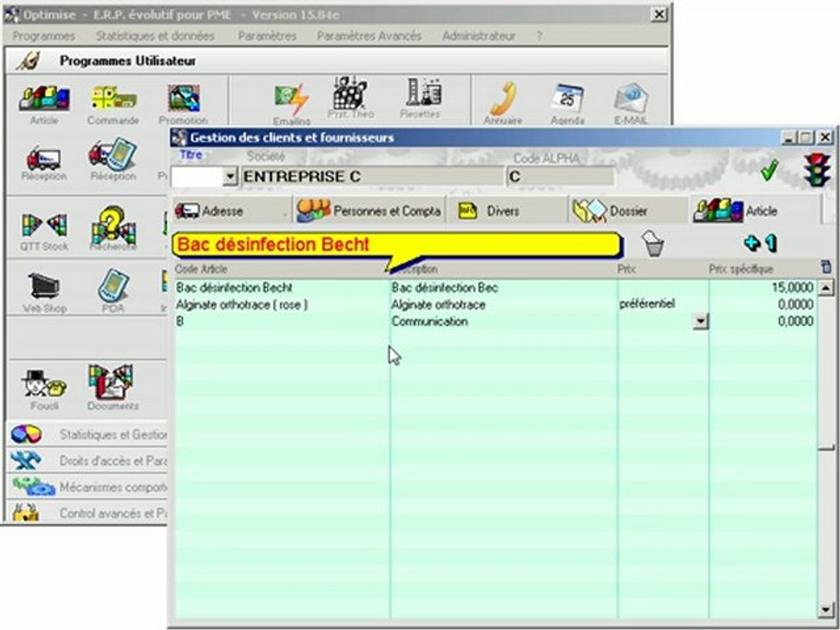Open the Paramètres menu
The image size is (840, 630).
coord(268,36)
